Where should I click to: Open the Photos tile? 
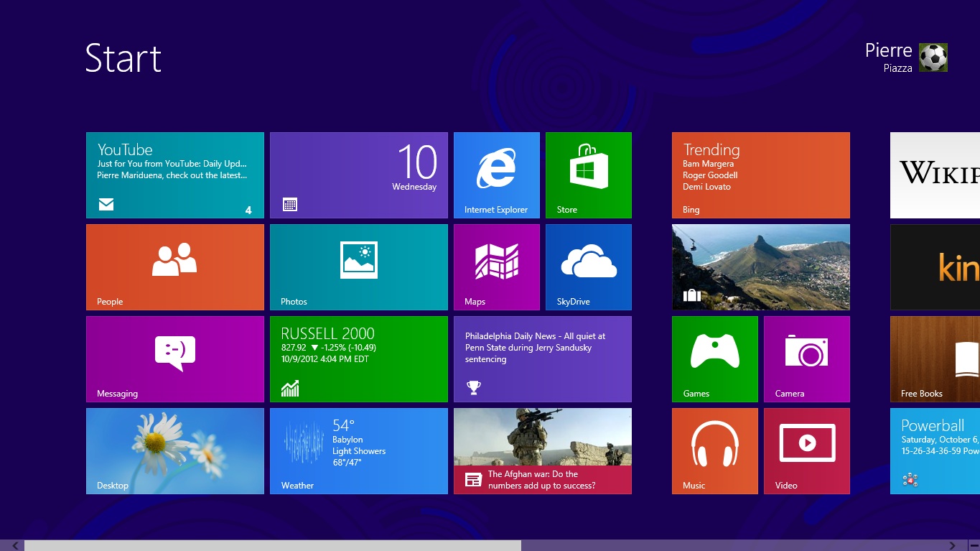tap(359, 267)
